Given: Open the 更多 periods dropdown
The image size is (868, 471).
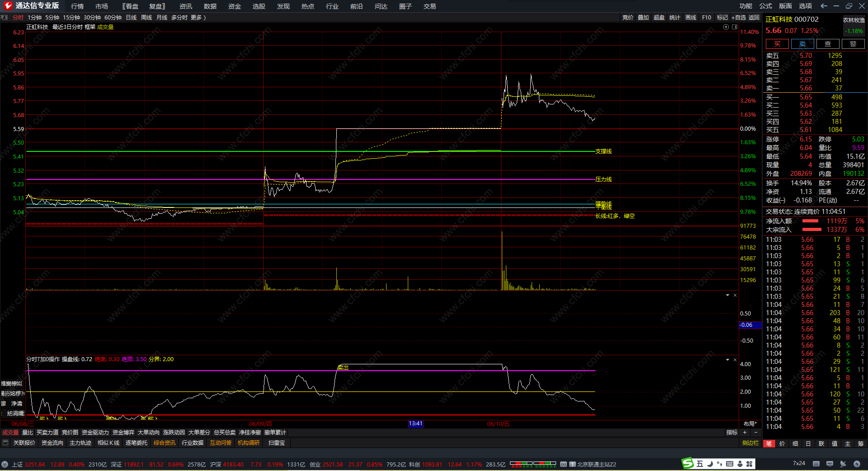Looking at the screenshot, I should pyautogui.click(x=198, y=18).
